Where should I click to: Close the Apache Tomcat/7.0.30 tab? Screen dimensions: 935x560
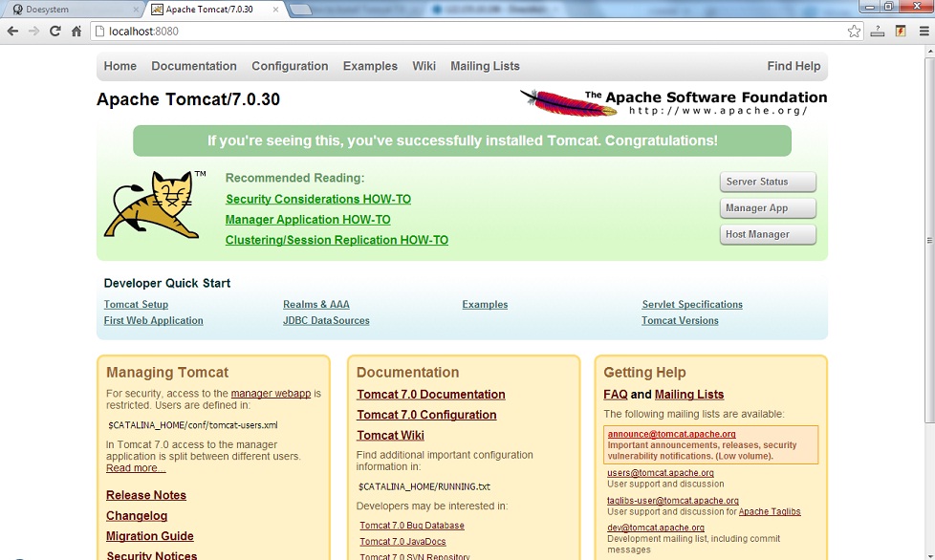point(275,10)
